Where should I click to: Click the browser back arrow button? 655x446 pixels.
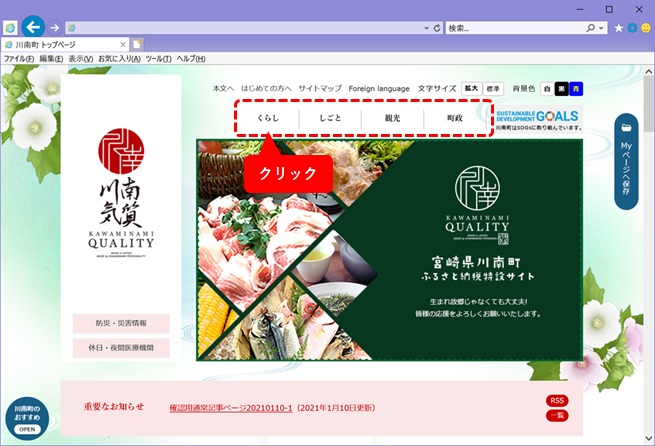(33, 28)
